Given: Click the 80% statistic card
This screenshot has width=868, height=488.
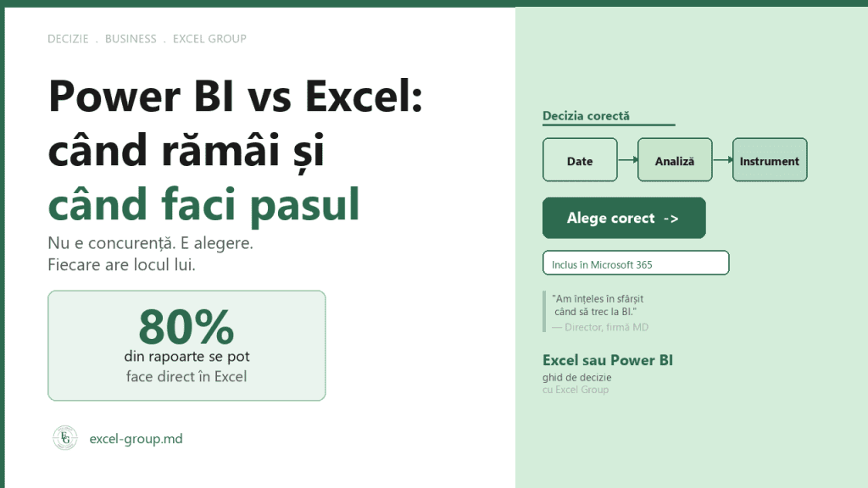Looking at the screenshot, I should (186, 346).
